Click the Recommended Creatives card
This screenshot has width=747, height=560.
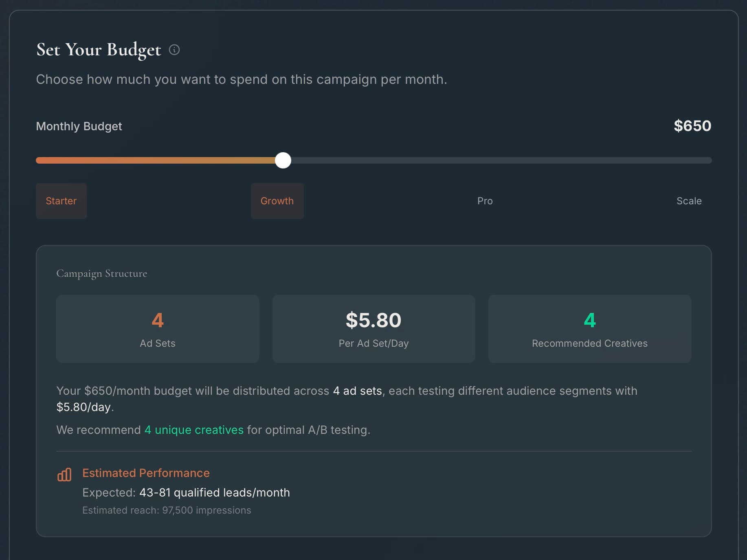[x=589, y=329]
